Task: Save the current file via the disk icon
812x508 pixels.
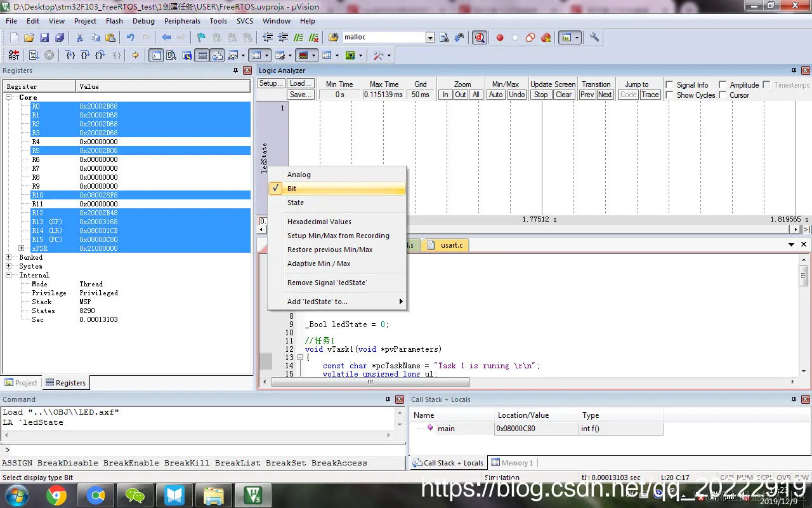Action: tap(44, 37)
